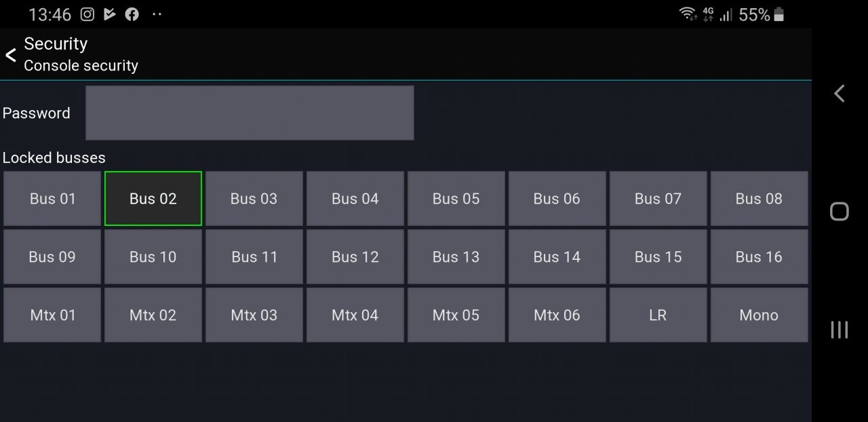Viewport: 868px width, 422px height.
Task: Tap the Wi-Fi status icon
Action: pos(688,14)
